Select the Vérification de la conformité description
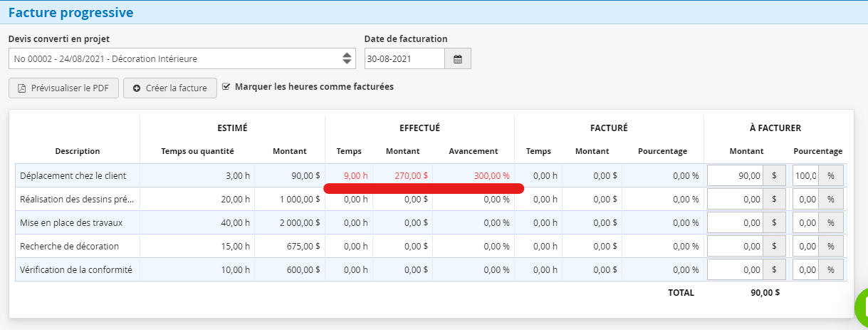This screenshot has width=868, height=330. (x=76, y=269)
